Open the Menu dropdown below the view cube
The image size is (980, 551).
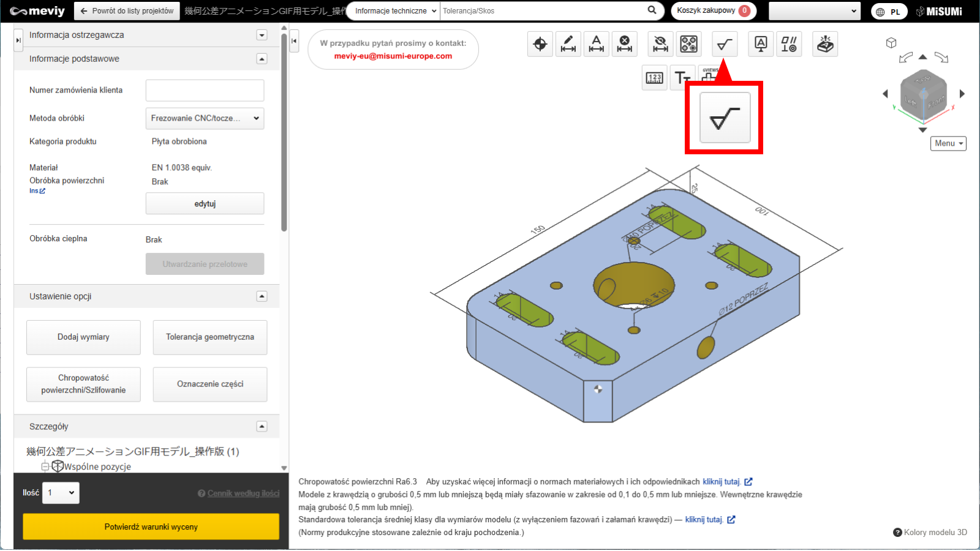tap(948, 143)
